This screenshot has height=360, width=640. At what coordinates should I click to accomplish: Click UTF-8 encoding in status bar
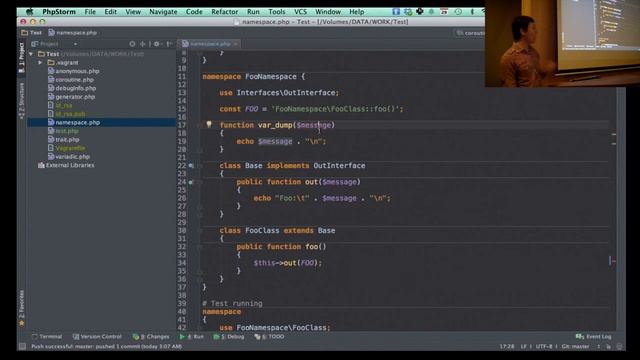544,347
